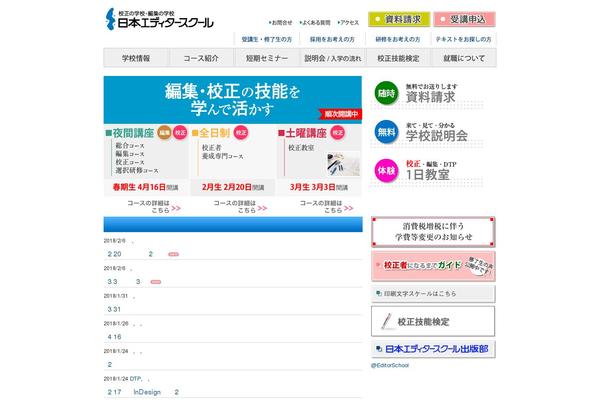Open news item starting with 2 20
Image resolution: width=600 pixels, height=400 pixels.
pos(130,254)
